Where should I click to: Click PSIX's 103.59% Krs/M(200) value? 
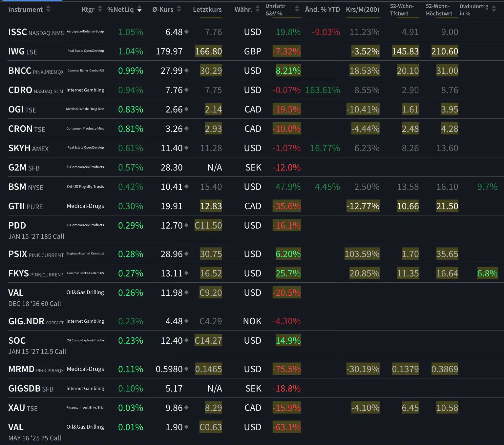[x=362, y=254]
